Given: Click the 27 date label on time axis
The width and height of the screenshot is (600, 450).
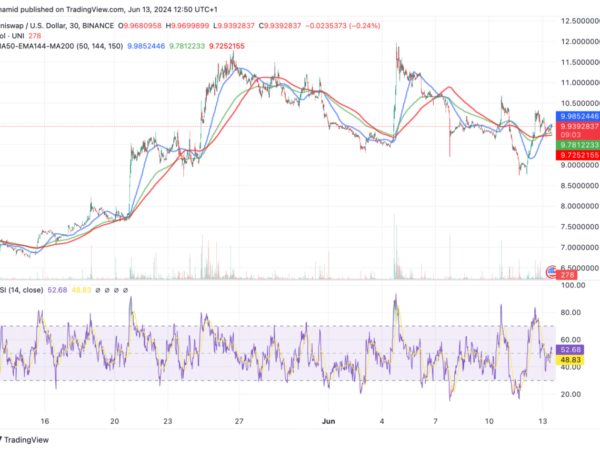Looking at the screenshot, I should point(239,421).
